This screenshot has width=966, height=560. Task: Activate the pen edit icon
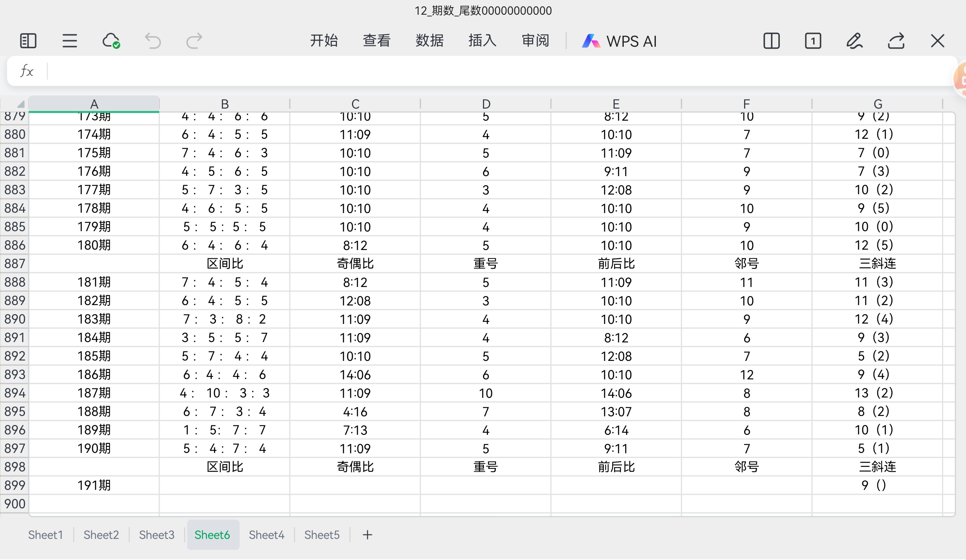(854, 41)
